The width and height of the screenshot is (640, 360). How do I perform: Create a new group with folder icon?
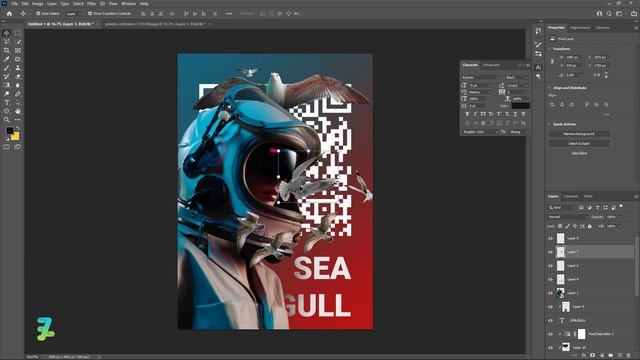tap(611, 356)
